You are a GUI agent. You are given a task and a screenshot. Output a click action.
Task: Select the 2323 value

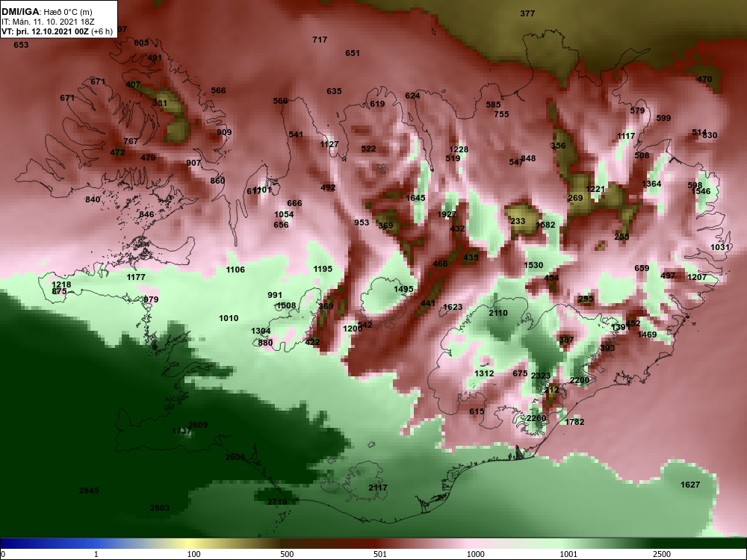click(x=541, y=376)
